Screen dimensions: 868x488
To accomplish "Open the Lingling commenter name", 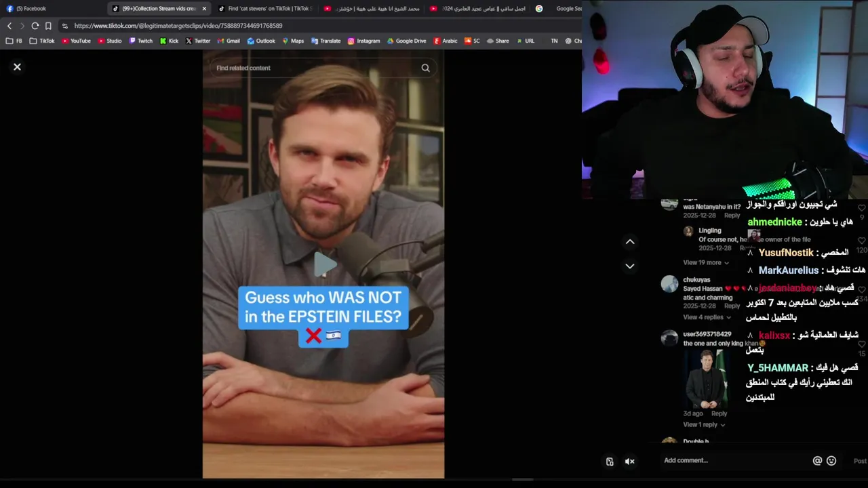I will coord(709,230).
